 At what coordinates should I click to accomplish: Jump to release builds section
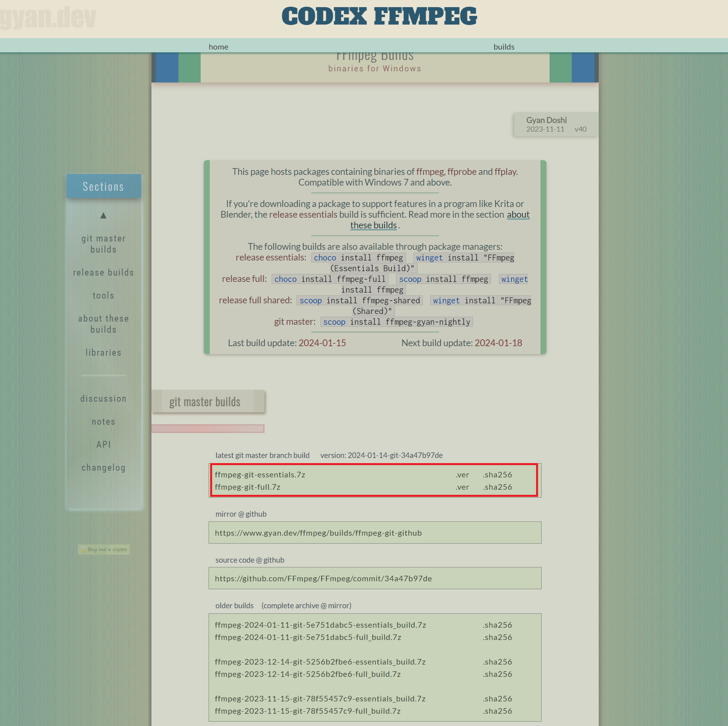(103, 272)
